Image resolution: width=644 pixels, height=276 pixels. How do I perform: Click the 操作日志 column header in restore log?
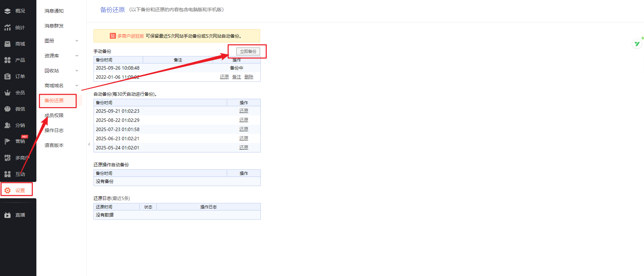pos(208,207)
